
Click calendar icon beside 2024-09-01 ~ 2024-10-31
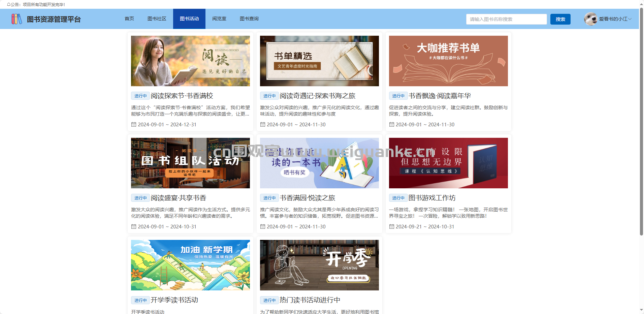[134, 226]
